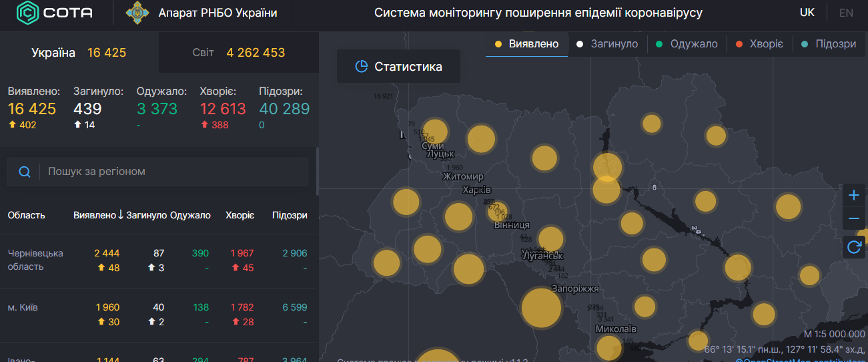868x362 pixels.
Task: Switch language to EN
Action: click(x=846, y=13)
